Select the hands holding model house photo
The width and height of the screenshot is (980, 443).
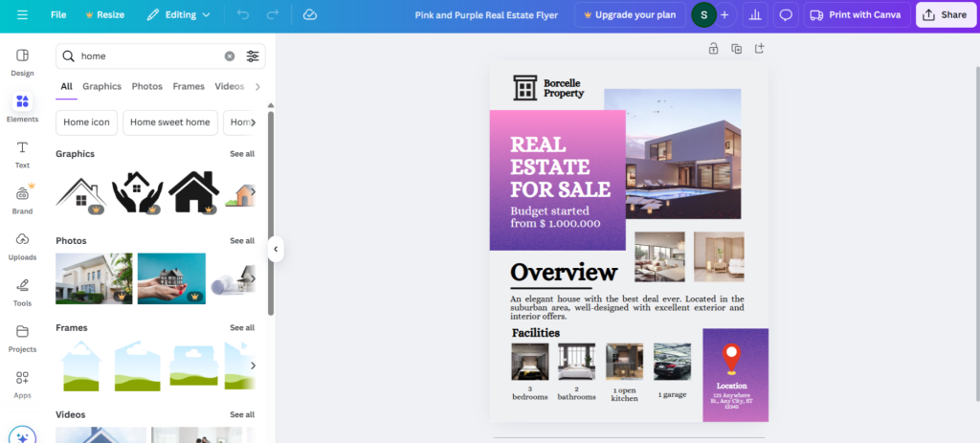tap(171, 278)
